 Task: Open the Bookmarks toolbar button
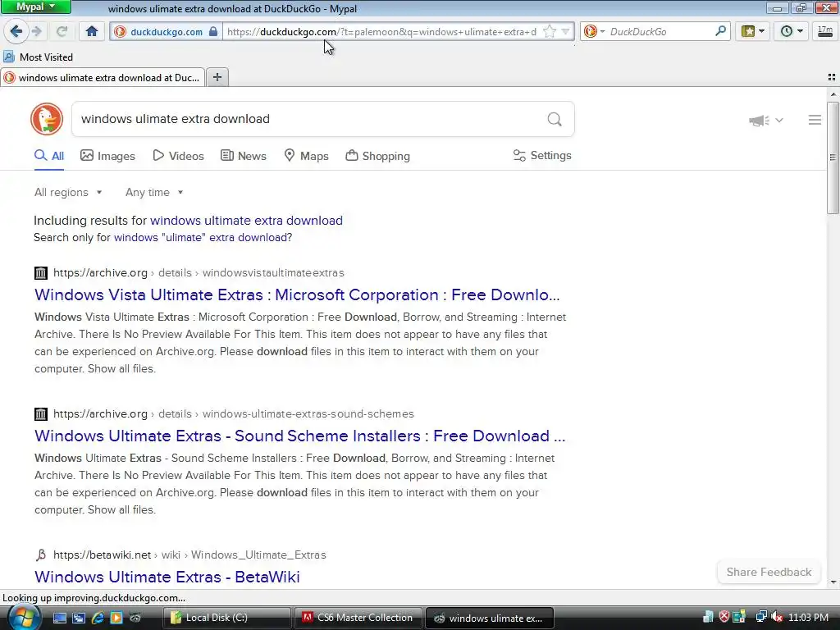(x=753, y=32)
